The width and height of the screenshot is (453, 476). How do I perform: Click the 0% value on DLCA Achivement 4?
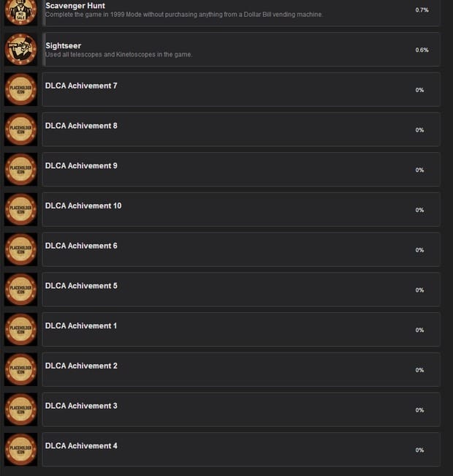(x=419, y=450)
